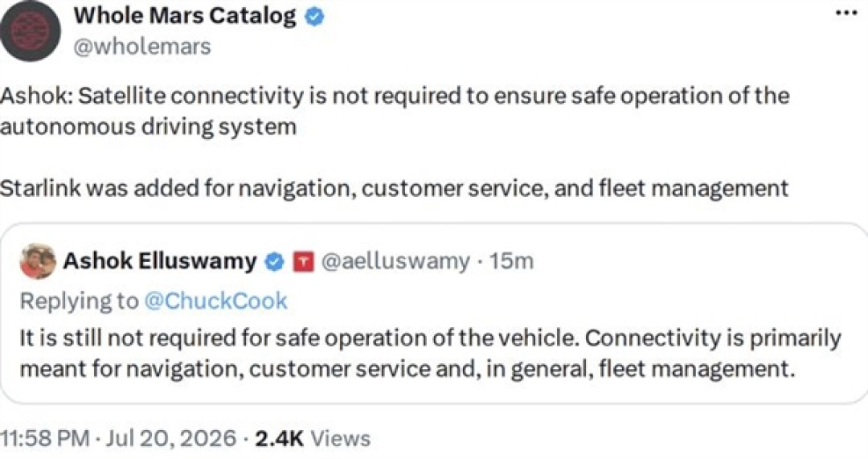
Task: Open the @ChuckCook mention link
Action: pyautogui.click(x=216, y=301)
